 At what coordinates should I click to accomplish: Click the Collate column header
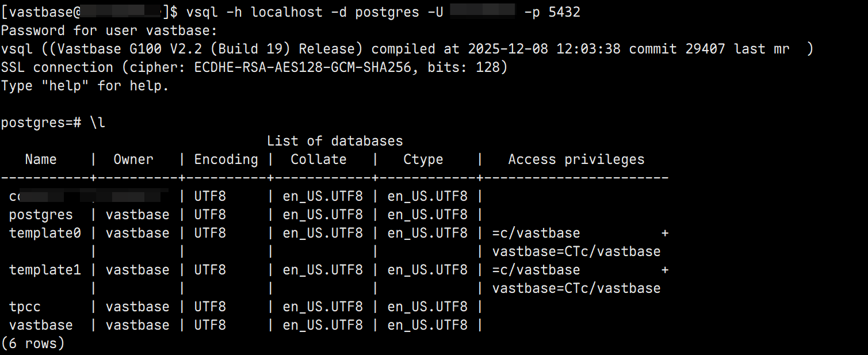coord(319,159)
